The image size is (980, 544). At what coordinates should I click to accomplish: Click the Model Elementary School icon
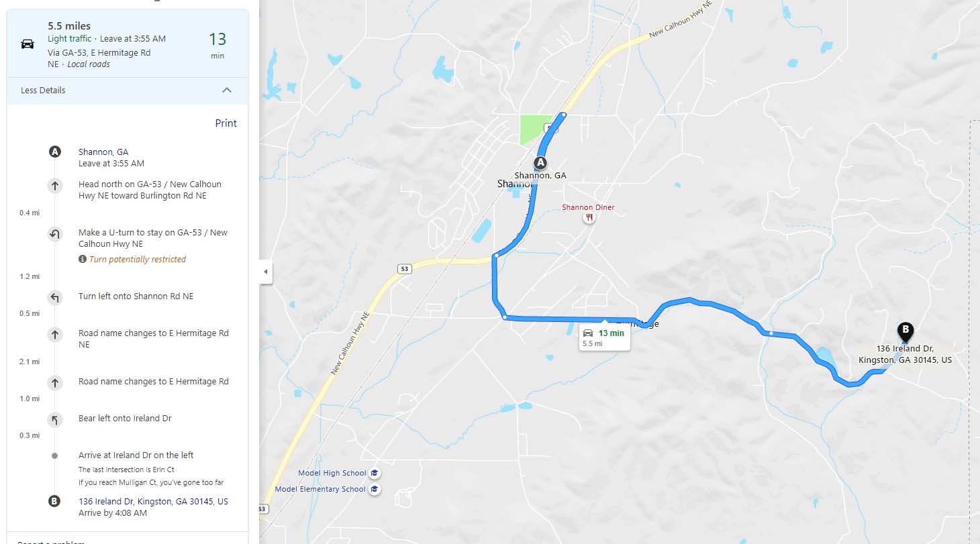coord(375,489)
